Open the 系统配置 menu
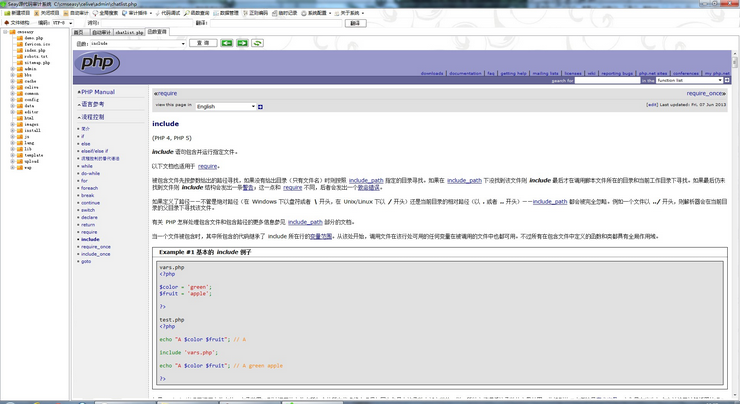 tap(316, 13)
